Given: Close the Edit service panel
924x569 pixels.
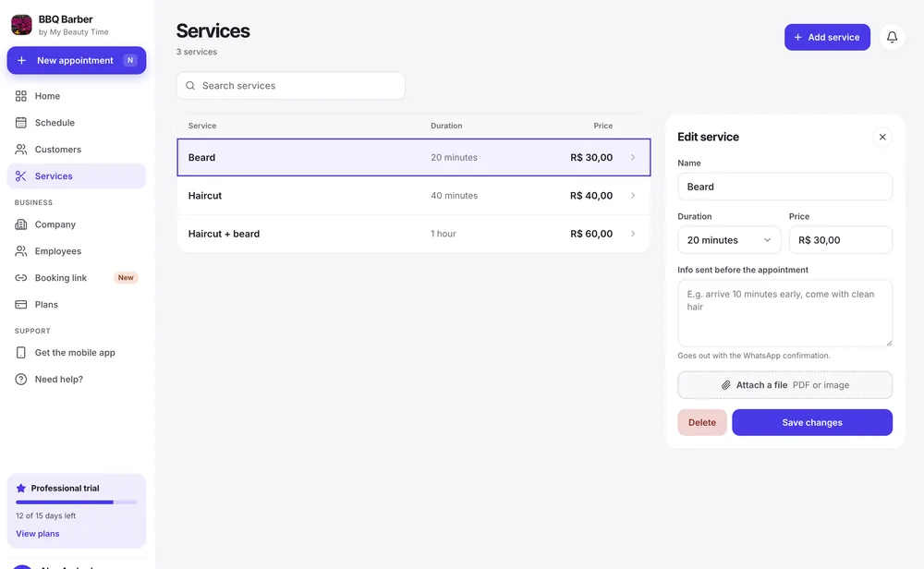Looking at the screenshot, I should coord(882,137).
